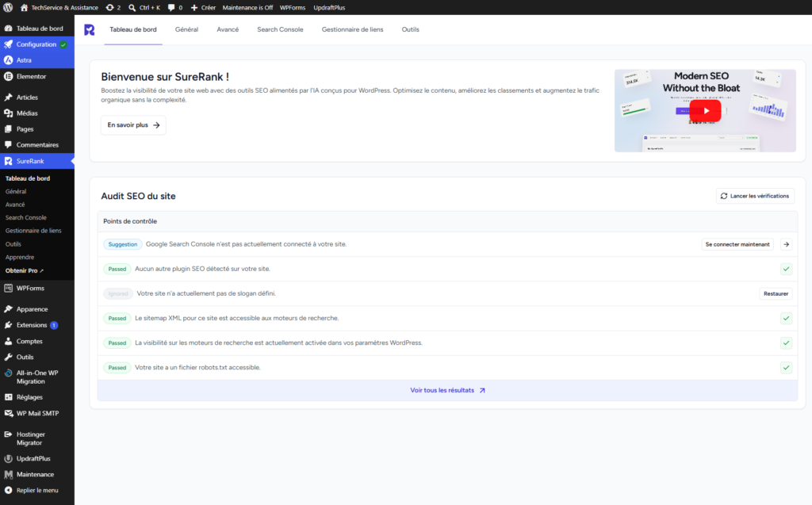Image resolution: width=812 pixels, height=505 pixels.
Task: Open Commentaires in the sidebar
Action: pos(36,144)
